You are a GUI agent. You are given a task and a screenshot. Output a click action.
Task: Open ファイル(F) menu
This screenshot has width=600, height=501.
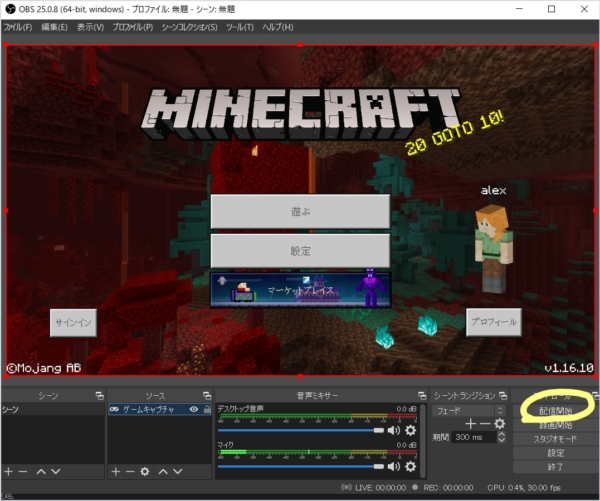(18, 27)
